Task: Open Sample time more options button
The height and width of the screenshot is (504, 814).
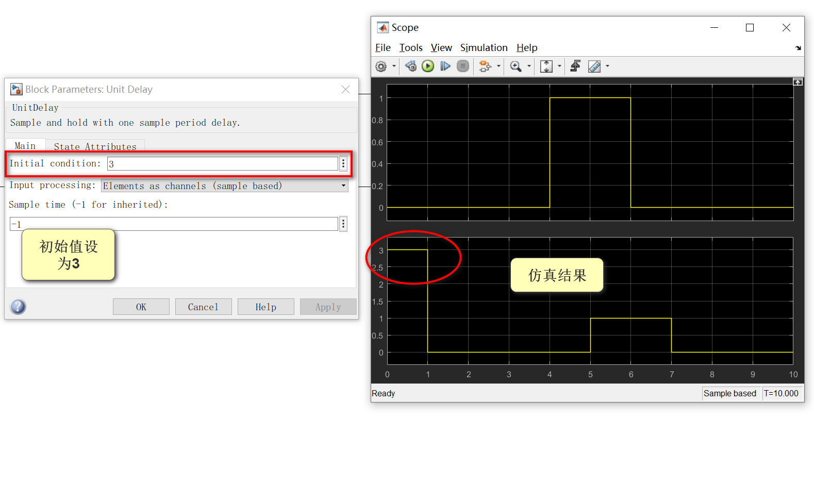Action: (x=343, y=224)
